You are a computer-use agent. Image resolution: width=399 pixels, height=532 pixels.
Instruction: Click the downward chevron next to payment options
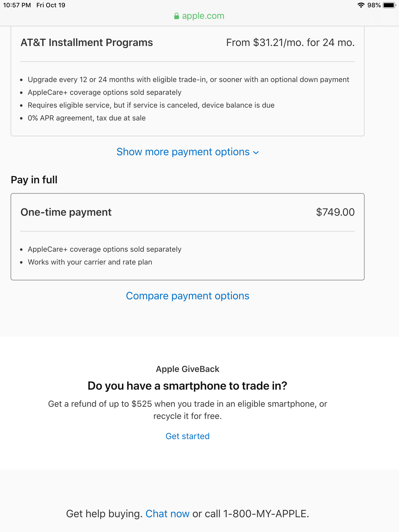point(256,153)
